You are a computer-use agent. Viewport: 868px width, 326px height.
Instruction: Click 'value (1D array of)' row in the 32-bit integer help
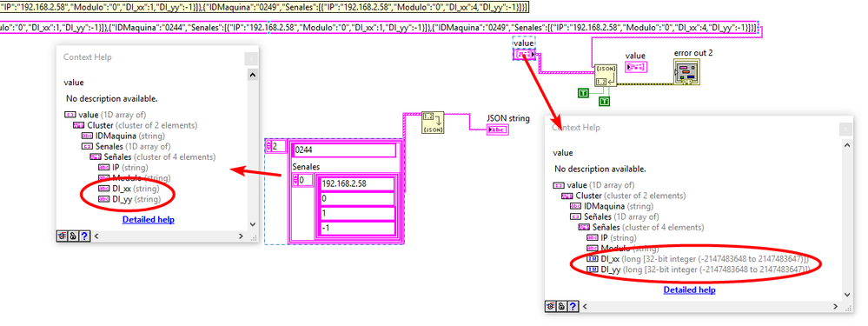pos(594,185)
